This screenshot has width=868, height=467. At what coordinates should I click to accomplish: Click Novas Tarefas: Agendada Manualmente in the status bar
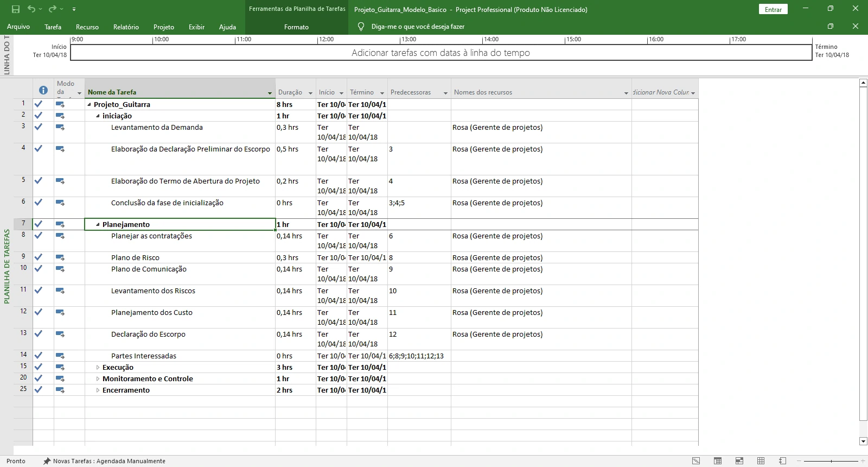(105, 461)
